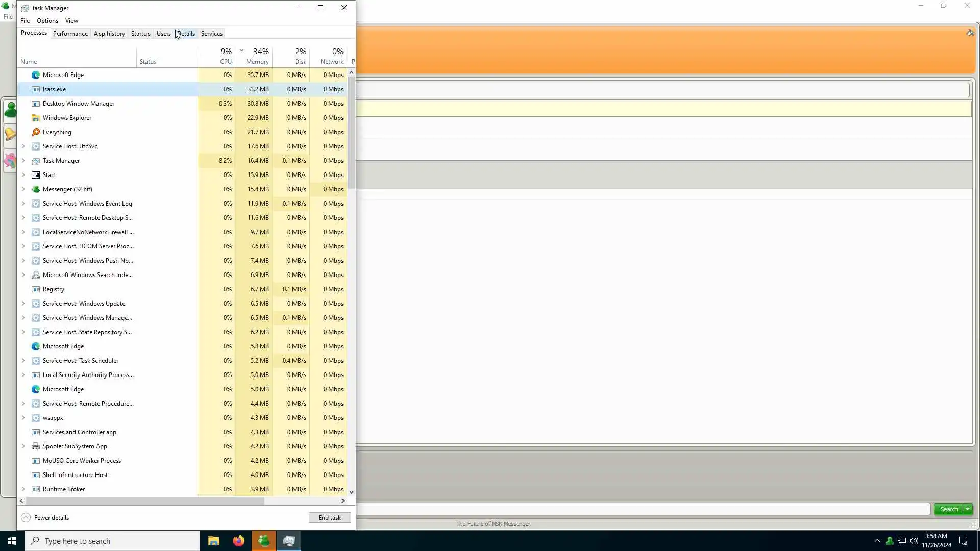This screenshot has height=551, width=980.
Task: Click the End task button
Action: click(x=329, y=517)
